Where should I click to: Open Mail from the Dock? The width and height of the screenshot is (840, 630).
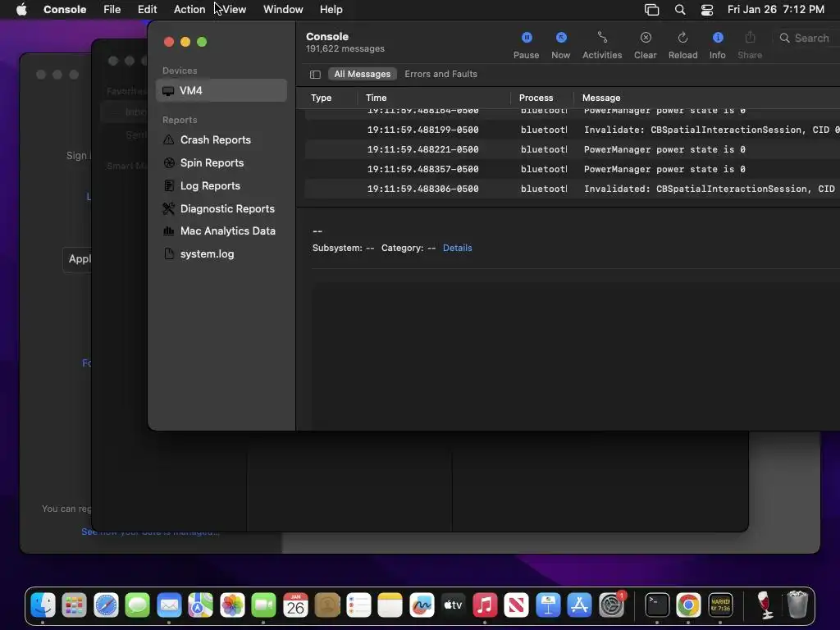point(169,605)
